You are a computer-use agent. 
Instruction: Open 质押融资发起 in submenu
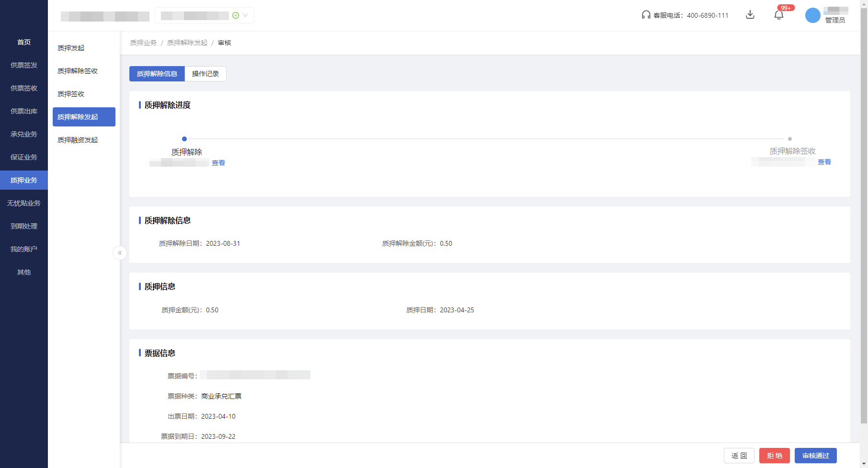pos(78,140)
